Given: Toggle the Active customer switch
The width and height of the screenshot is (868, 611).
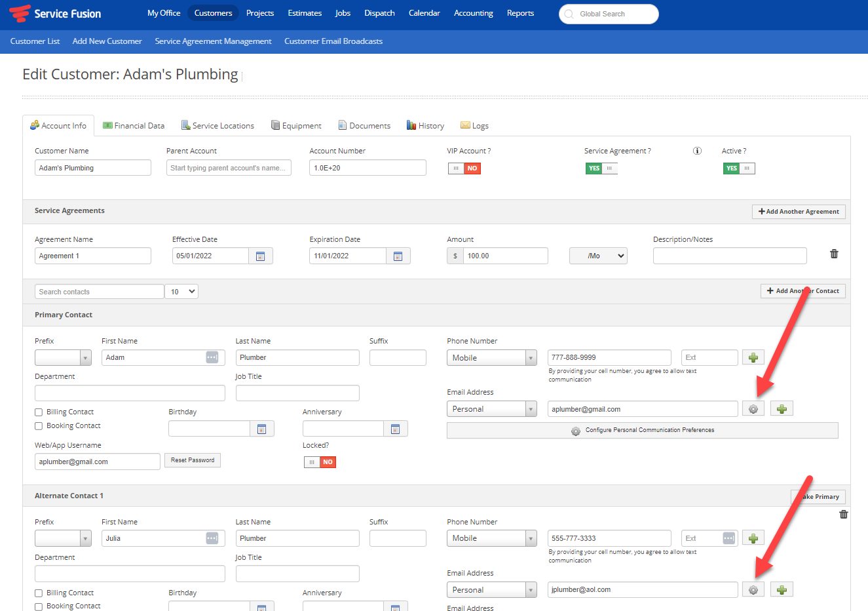Looking at the screenshot, I should tap(739, 168).
